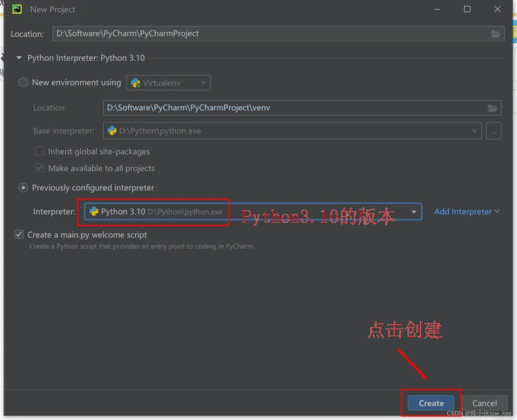Screen dimensions: 517x420
Task: Browse for venv location folder icon
Action: [x=492, y=108]
